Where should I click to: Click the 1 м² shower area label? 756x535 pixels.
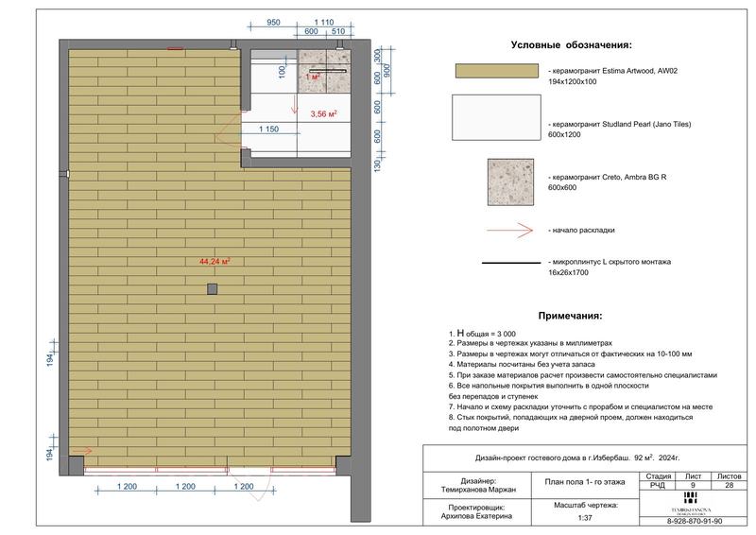pos(313,77)
